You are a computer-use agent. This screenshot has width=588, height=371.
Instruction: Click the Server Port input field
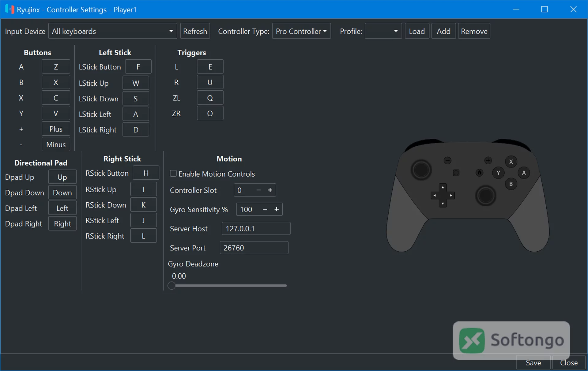[x=254, y=248]
